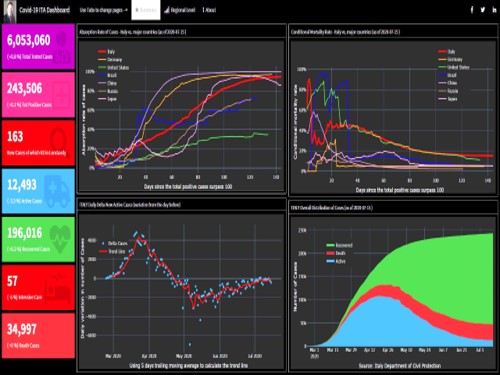The height and width of the screenshot is (375, 500).
Task: Open the Twitter share icon
Action: (483, 10)
